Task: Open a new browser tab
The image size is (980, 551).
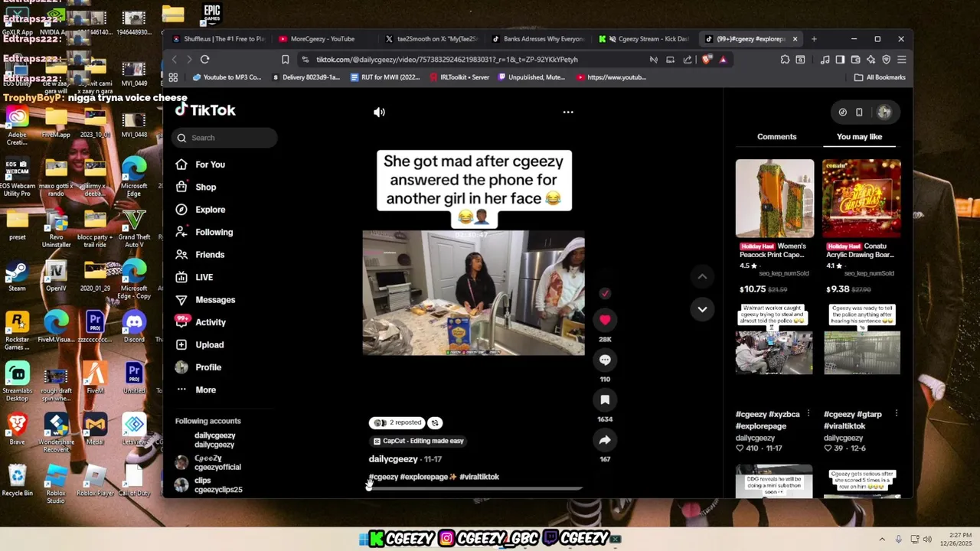Action: point(814,39)
